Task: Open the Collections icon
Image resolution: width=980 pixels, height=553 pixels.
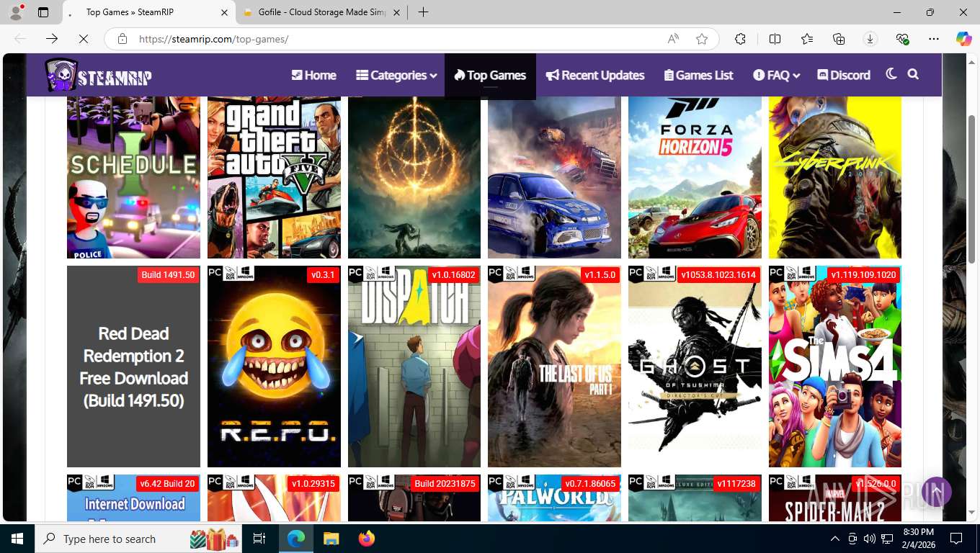Action: 839,39
